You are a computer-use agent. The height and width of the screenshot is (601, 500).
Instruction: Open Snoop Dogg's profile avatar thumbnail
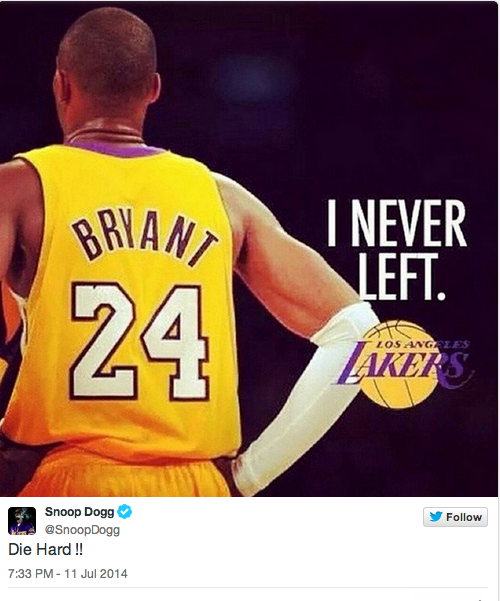(22, 521)
